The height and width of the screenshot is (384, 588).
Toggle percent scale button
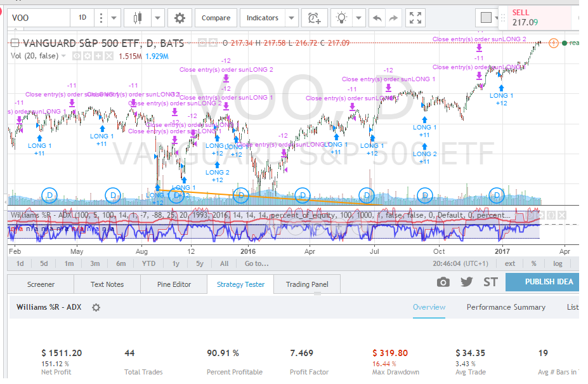pyautogui.click(x=533, y=263)
